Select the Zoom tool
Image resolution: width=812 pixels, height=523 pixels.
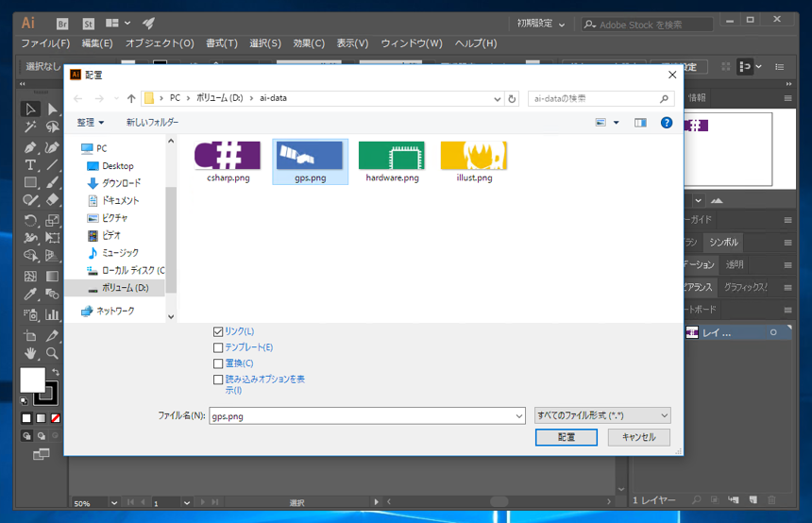pos(52,353)
